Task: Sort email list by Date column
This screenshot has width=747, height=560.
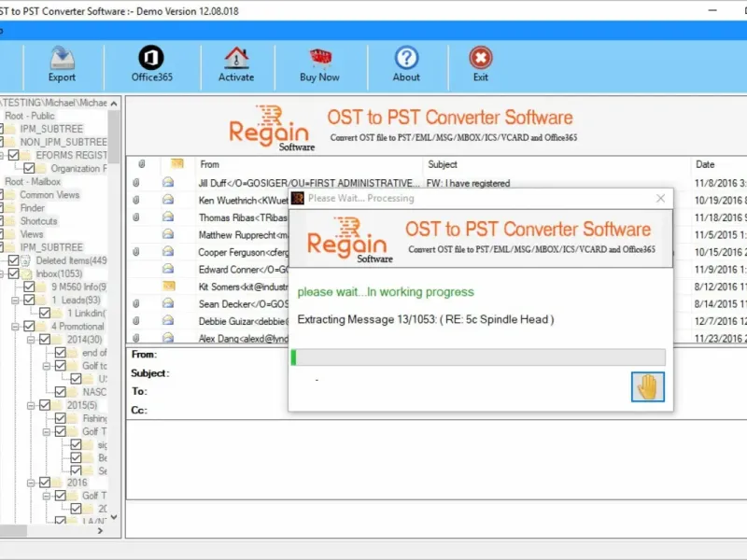Action: tap(705, 164)
